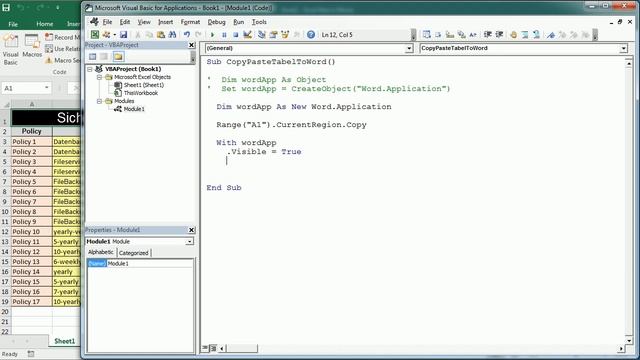Open the Properties Window toolbar icon
The image size is (640, 360).
click(x=273, y=35)
